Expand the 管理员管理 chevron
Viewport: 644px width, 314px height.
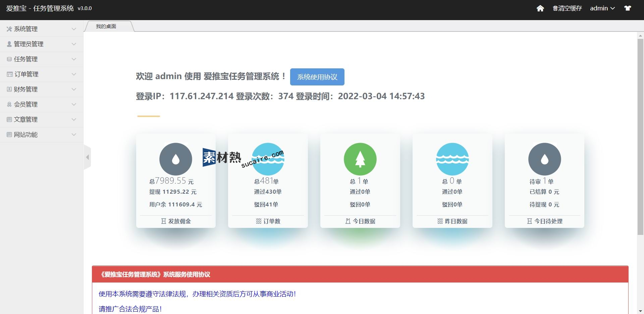tap(74, 44)
